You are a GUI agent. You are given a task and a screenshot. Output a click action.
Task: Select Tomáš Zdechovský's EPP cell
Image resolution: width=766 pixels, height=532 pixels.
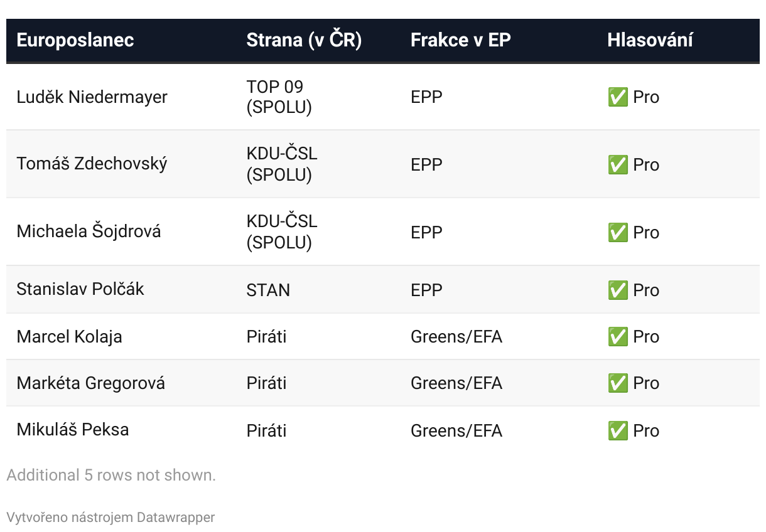pos(426,165)
